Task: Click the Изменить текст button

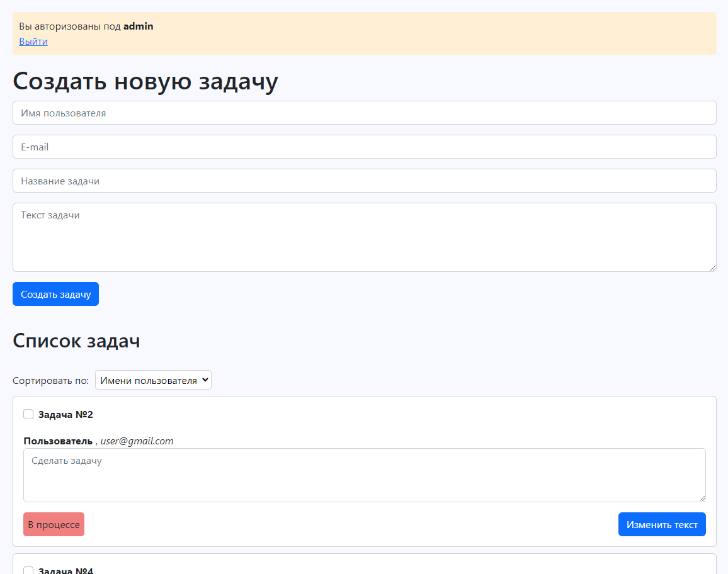Action: pos(662,524)
